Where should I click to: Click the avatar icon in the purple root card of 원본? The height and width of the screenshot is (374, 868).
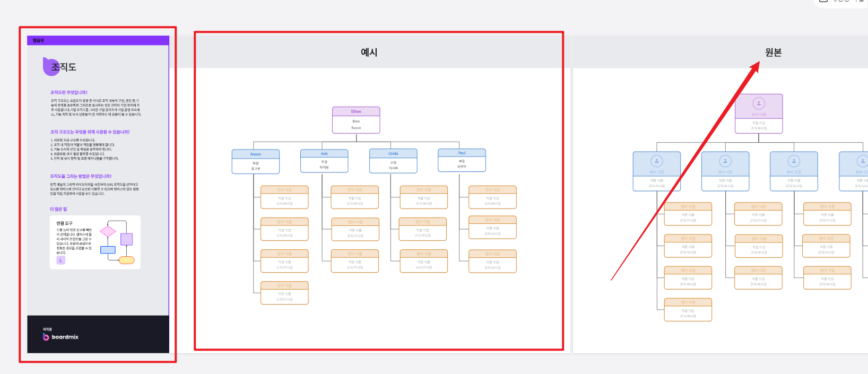(x=759, y=103)
